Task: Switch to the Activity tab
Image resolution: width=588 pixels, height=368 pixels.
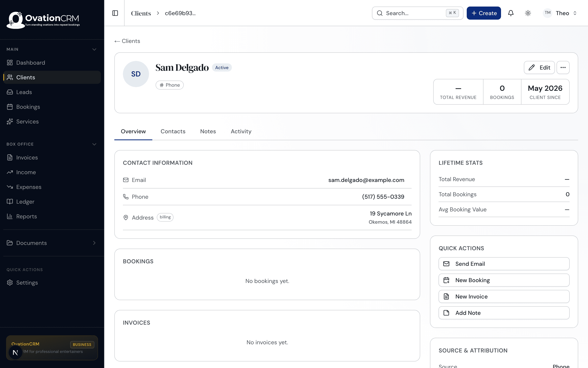Action: click(241, 131)
